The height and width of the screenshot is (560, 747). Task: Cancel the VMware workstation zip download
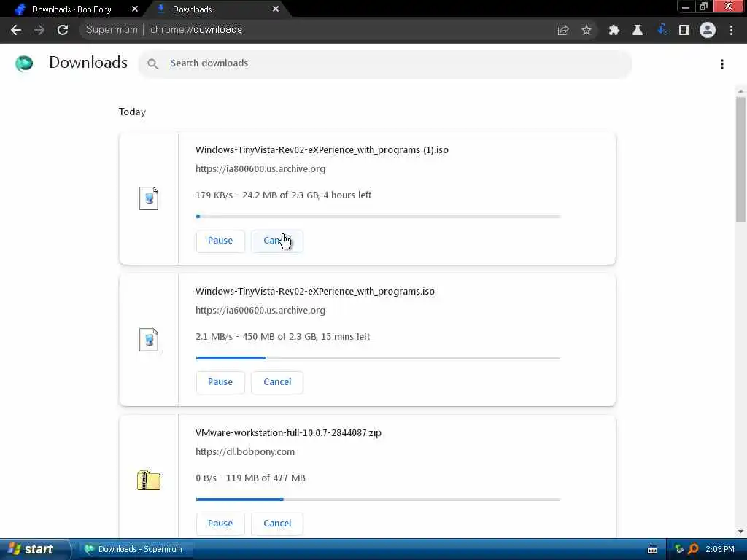[276, 524]
